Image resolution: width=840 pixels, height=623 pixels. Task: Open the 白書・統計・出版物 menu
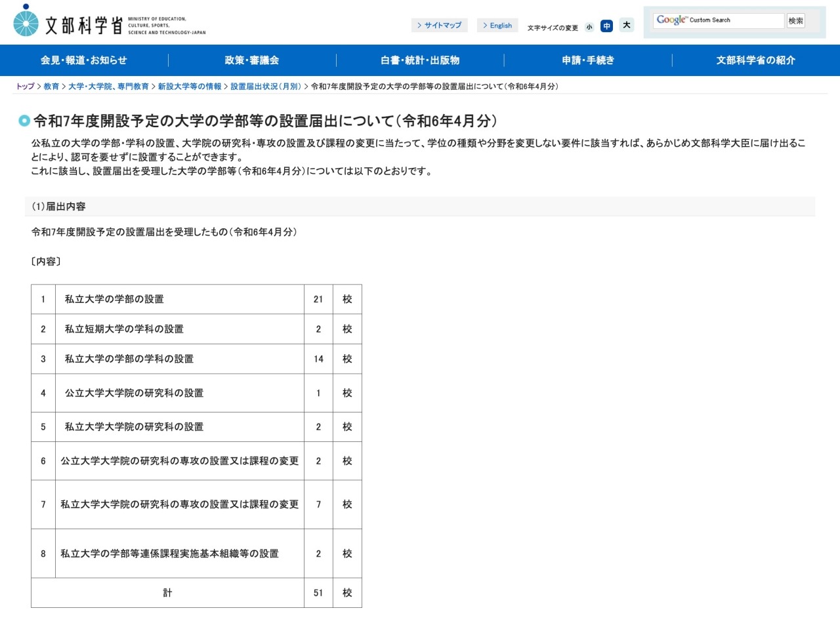click(x=420, y=60)
